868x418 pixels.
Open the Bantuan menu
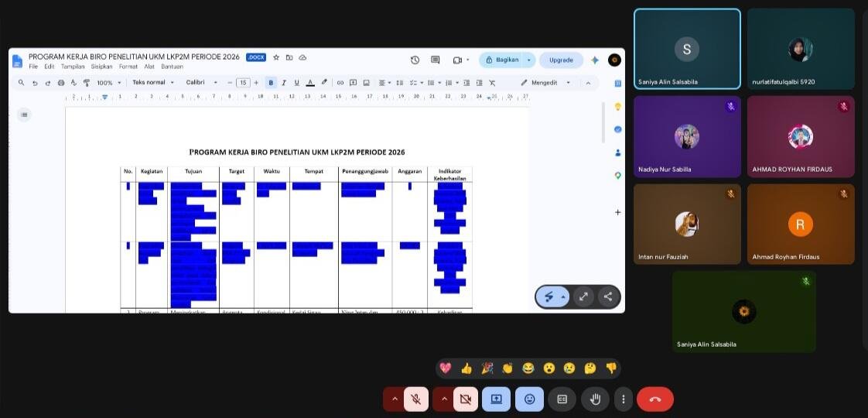172,67
